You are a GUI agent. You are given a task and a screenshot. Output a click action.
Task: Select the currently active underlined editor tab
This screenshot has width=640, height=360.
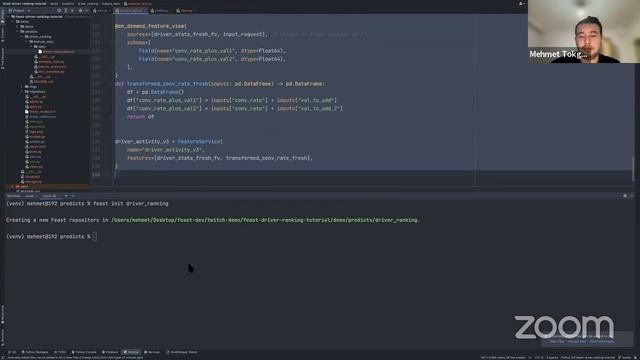(129, 11)
